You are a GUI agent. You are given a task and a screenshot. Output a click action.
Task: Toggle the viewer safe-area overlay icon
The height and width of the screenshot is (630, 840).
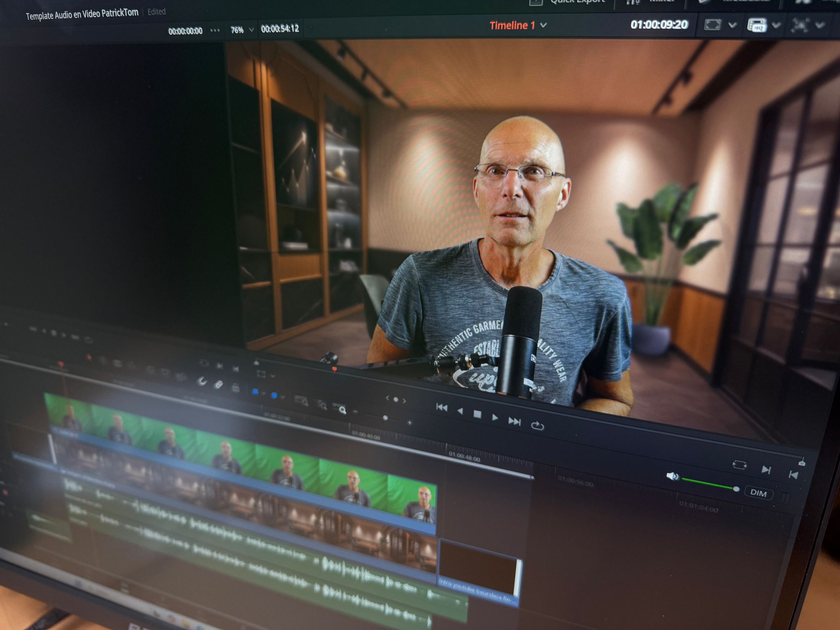tap(712, 25)
